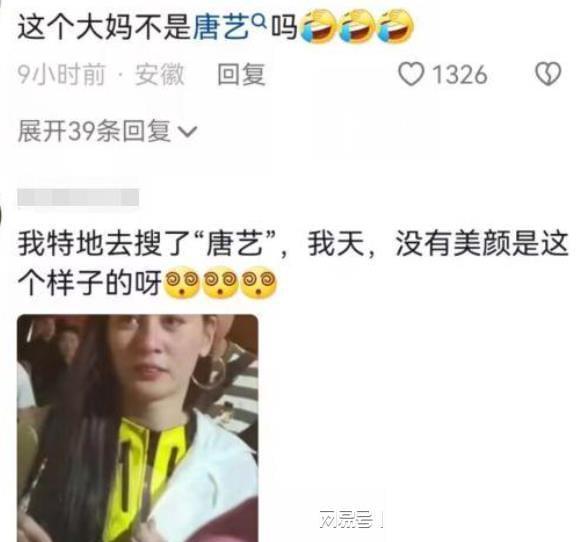Tap the leftmost dizzy-eyes emoji
This screenshot has height=542, width=587.
click(x=182, y=283)
